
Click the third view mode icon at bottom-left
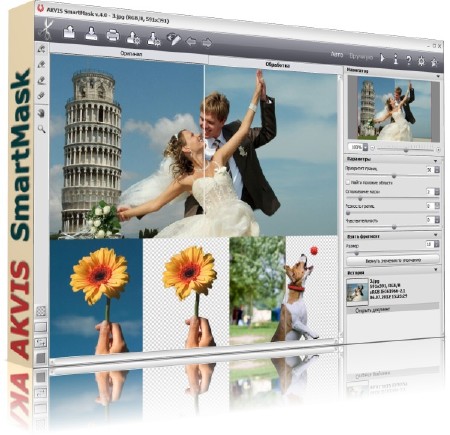(41, 342)
